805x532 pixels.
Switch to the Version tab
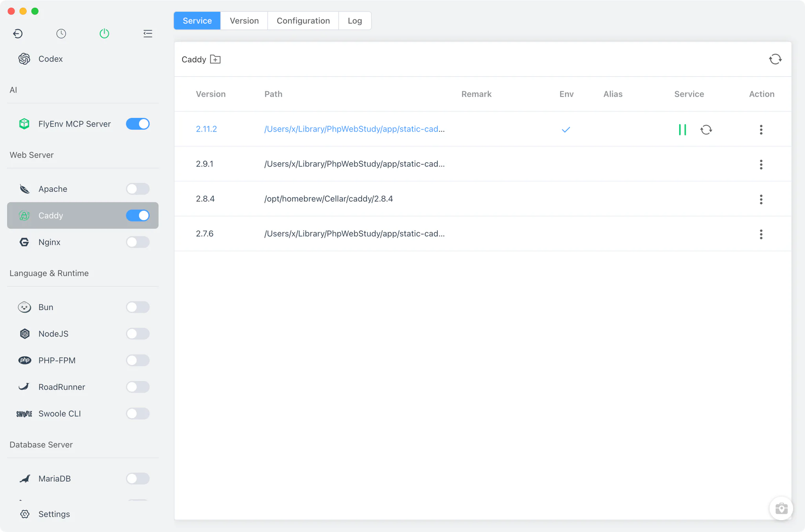click(x=244, y=21)
